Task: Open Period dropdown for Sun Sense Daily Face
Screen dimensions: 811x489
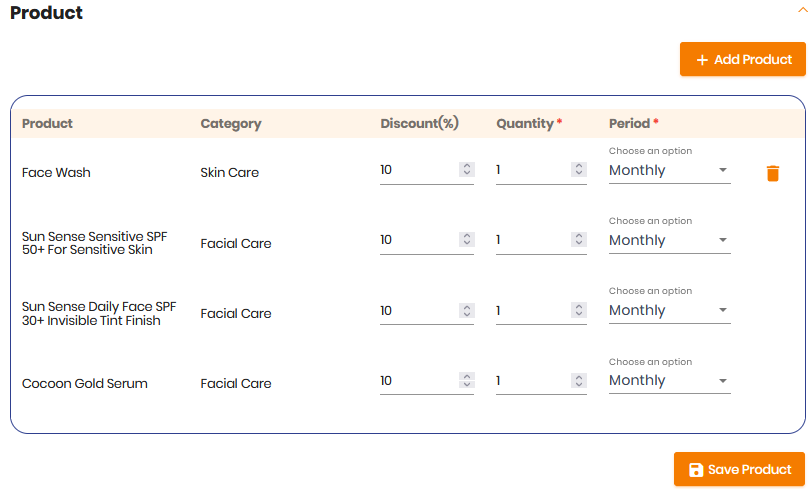Action: click(669, 310)
